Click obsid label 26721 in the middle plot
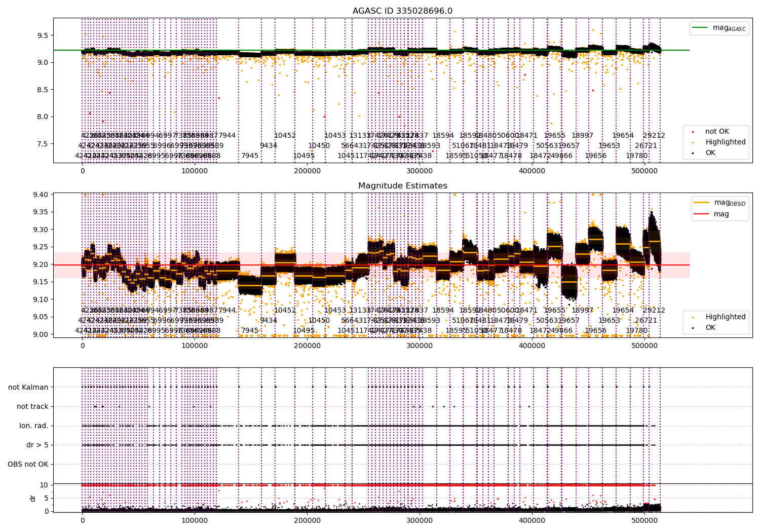 click(x=646, y=320)
